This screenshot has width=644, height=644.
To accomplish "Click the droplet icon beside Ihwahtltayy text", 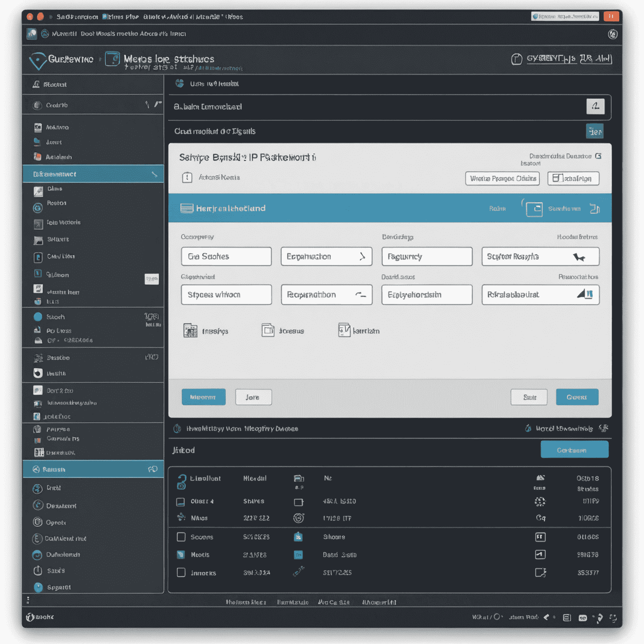I will point(177,428).
